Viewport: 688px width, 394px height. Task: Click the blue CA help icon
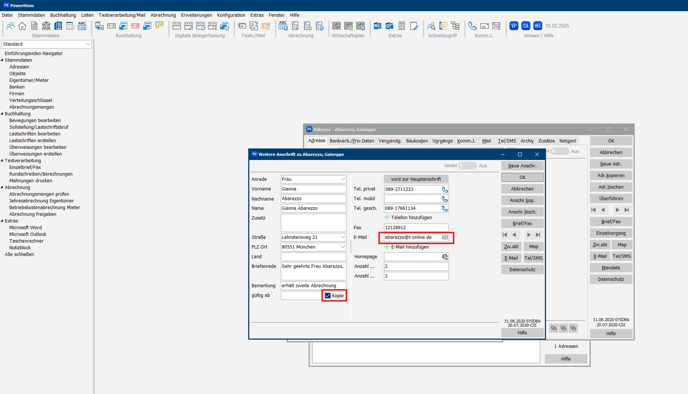(x=526, y=26)
